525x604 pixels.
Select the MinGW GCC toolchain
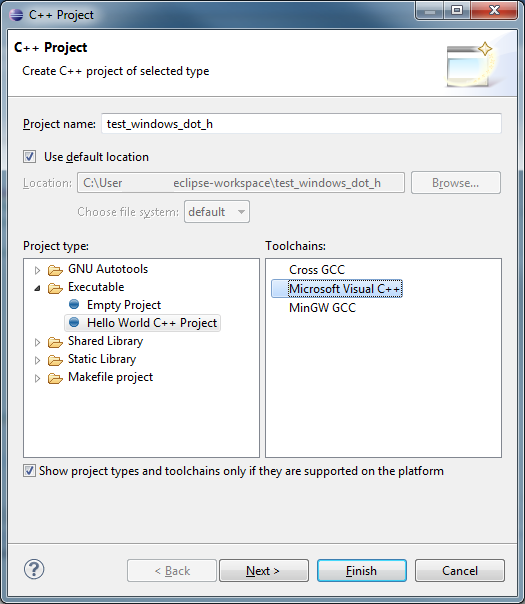tap(322, 308)
